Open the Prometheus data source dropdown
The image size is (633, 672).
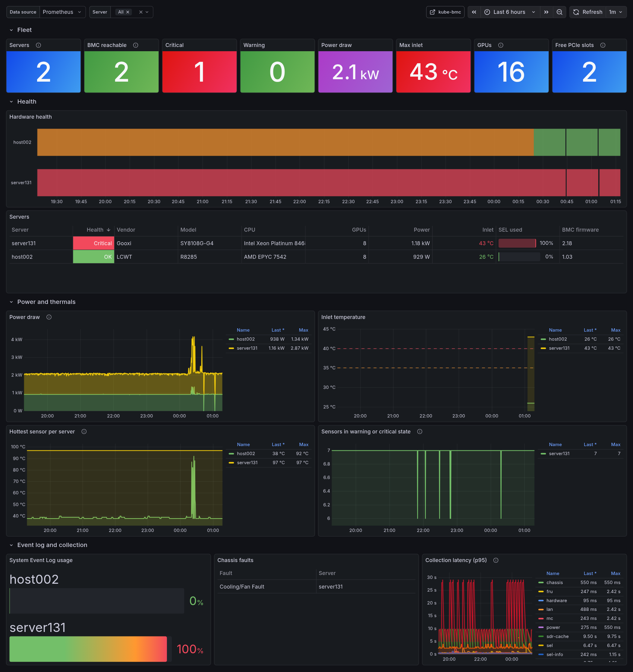(x=62, y=12)
